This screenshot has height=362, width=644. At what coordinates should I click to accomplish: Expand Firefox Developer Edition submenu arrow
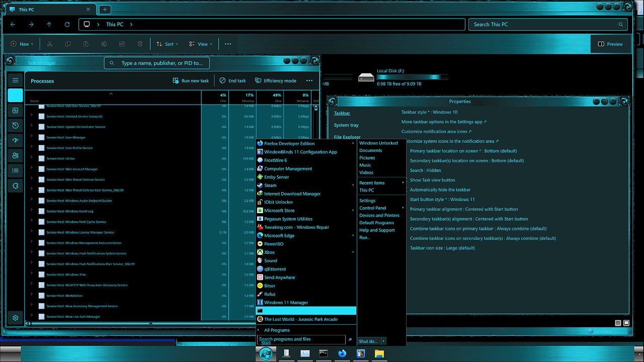click(x=353, y=143)
